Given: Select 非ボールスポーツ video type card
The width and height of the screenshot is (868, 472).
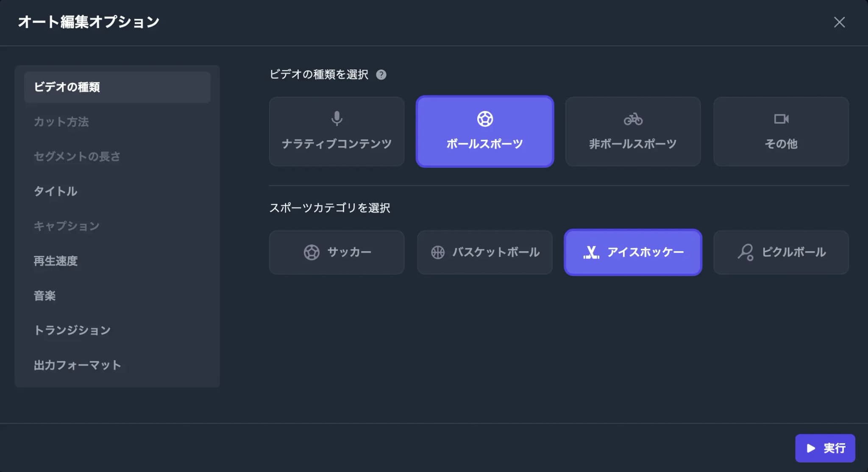Looking at the screenshot, I should click(x=633, y=131).
